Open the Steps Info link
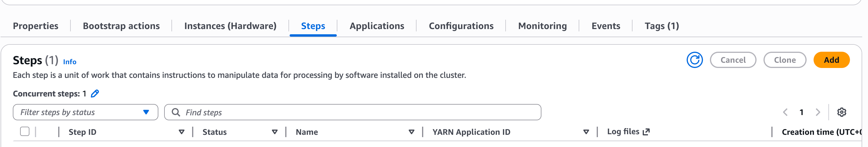The height and width of the screenshot is (147, 868). 70,62
